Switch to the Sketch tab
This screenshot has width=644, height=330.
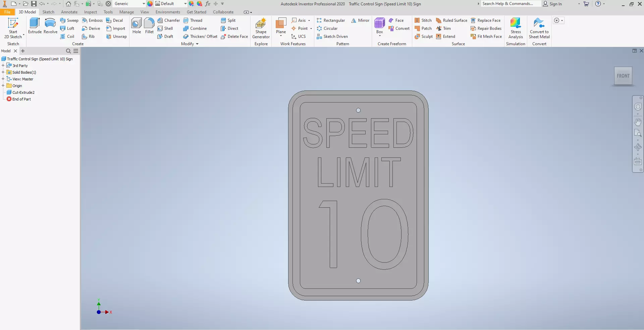48,12
